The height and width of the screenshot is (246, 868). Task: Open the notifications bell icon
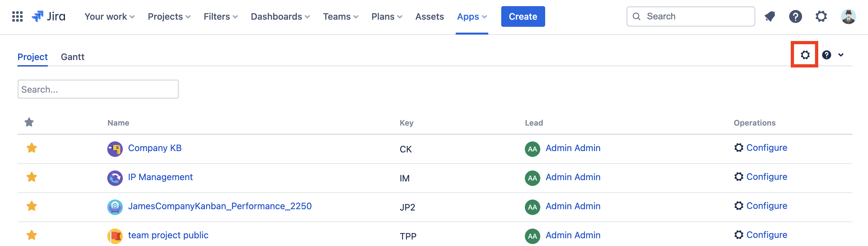[770, 16]
